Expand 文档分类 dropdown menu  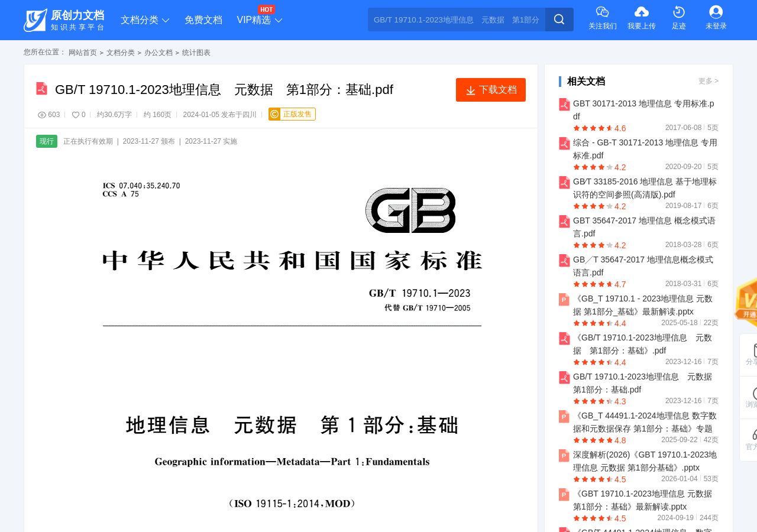coord(145,20)
